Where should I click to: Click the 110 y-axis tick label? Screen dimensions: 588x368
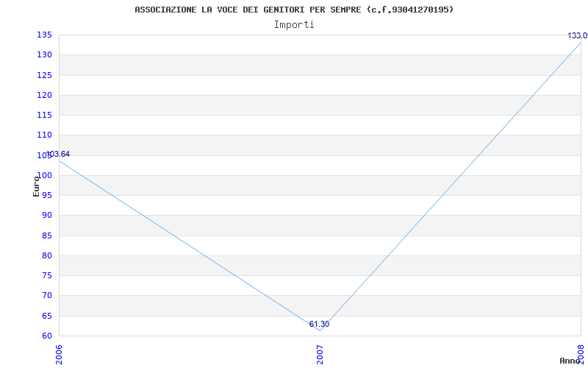44,135
